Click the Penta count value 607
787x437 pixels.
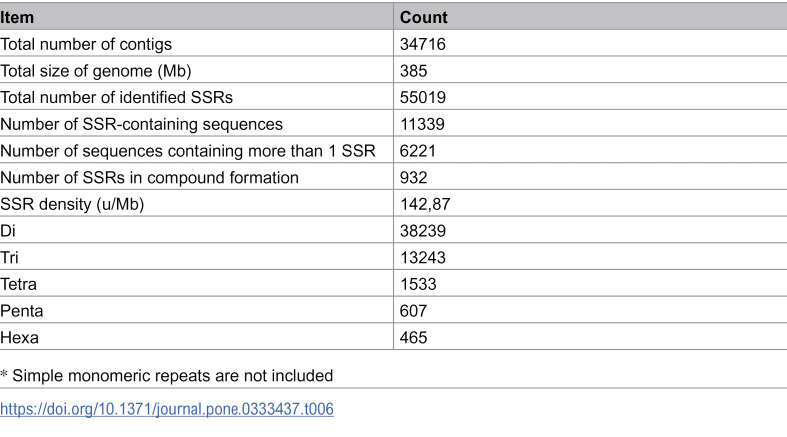pyautogui.click(x=413, y=311)
